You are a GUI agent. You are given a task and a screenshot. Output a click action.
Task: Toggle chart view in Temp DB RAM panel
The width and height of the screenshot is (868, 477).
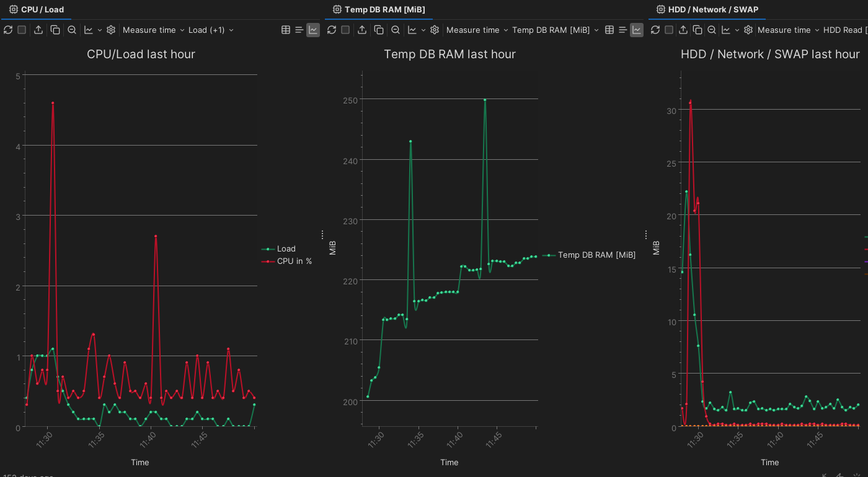tap(637, 30)
